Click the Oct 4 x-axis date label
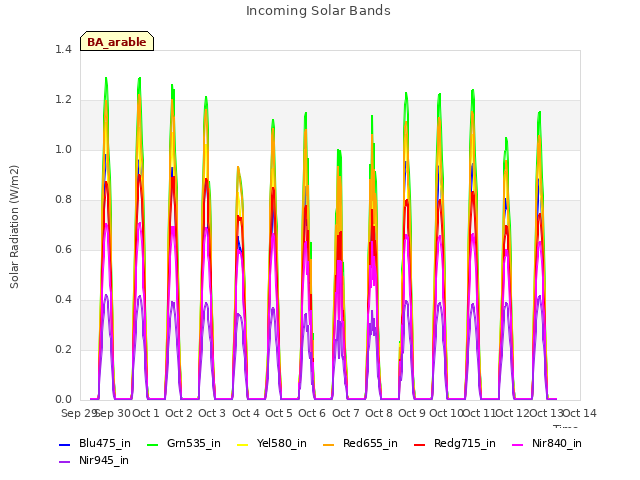Viewport: 640px width, 480px height. coord(246,413)
